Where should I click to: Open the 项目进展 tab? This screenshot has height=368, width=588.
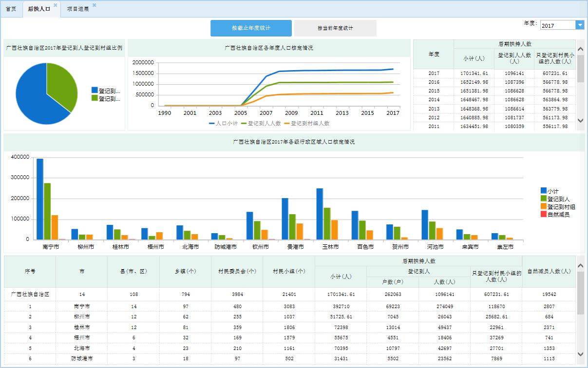coord(78,9)
